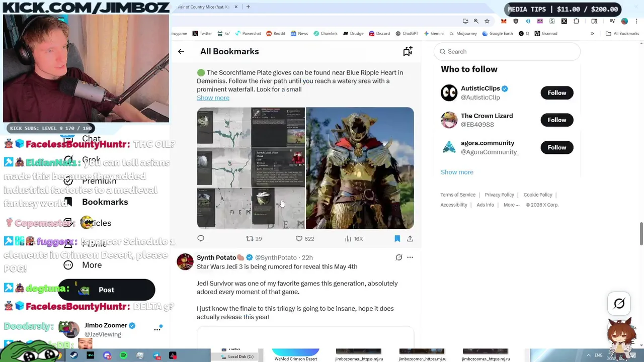The image size is (644, 362).
Task: Like the post with 622 likes
Action: coord(304,239)
